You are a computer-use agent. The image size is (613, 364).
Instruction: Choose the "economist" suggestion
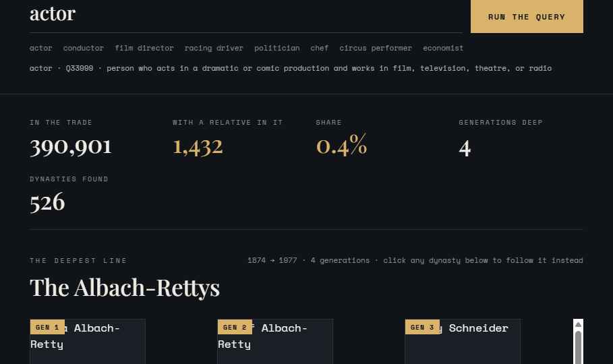443,48
